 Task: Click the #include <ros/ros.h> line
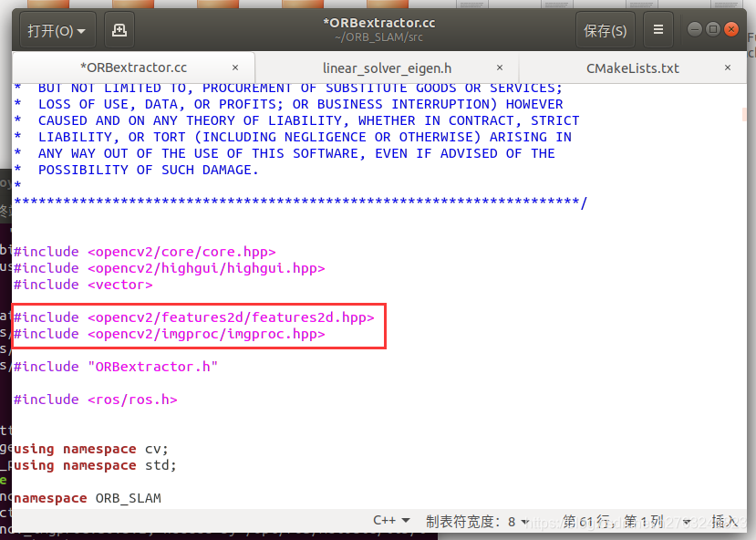click(96, 400)
